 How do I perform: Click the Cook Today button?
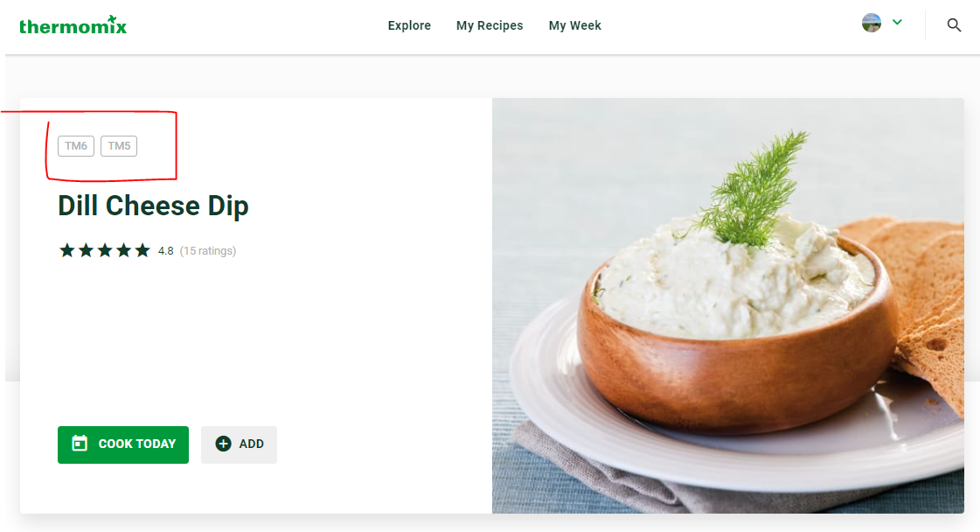tap(123, 444)
